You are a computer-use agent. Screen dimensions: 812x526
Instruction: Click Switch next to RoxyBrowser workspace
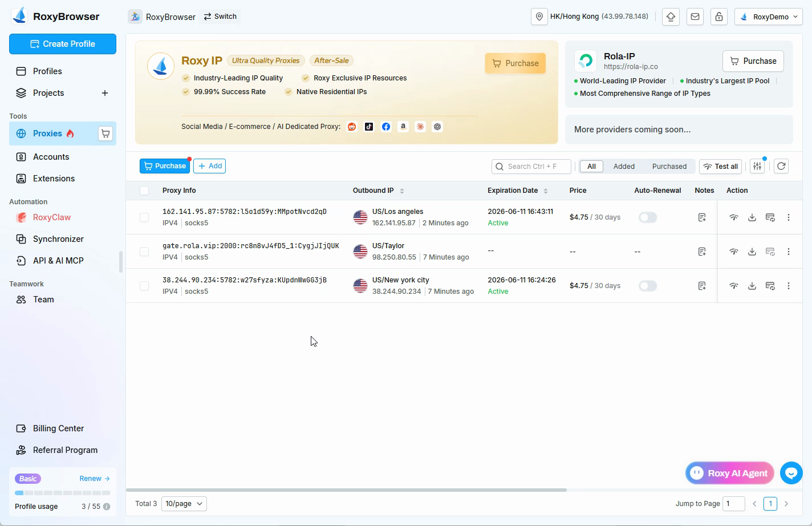pyautogui.click(x=220, y=17)
